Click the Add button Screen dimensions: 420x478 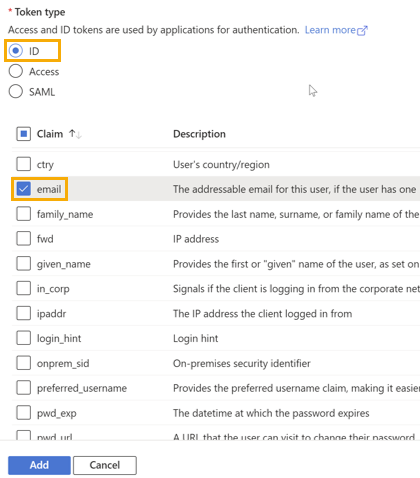(39, 465)
